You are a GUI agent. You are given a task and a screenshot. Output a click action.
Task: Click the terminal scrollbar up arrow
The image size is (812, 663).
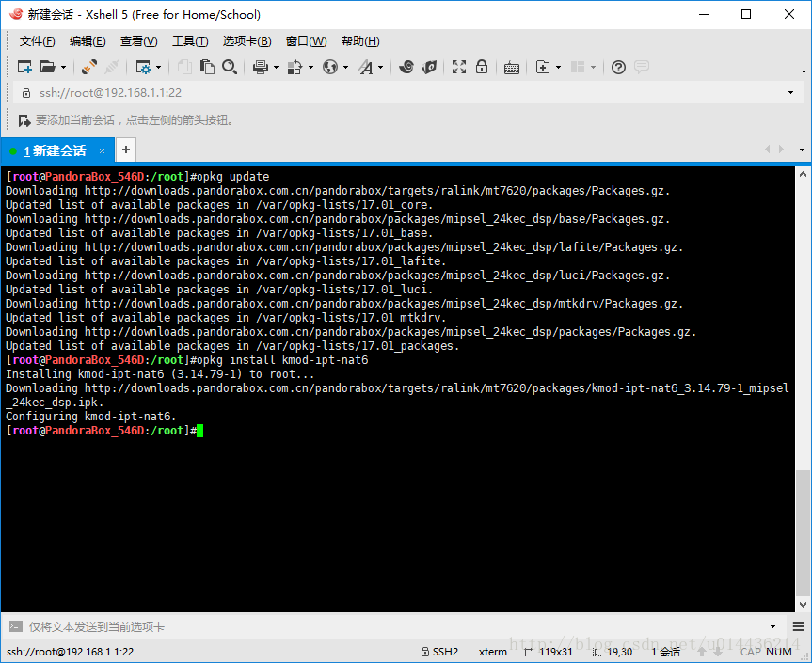click(804, 174)
